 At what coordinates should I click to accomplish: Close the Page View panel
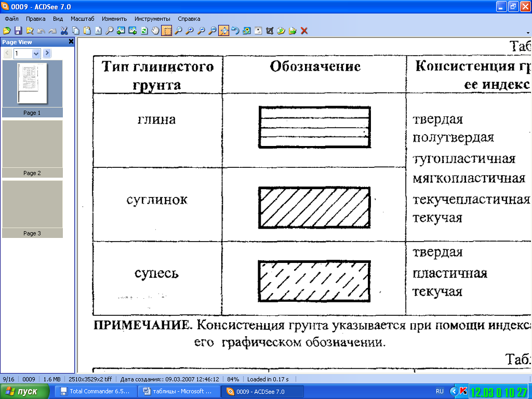click(x=71, y=42)
